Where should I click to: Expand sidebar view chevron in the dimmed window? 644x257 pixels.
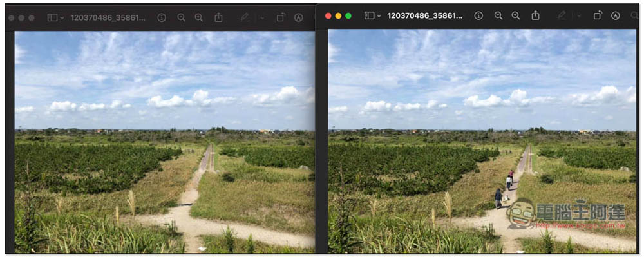[x=62, y=18]
